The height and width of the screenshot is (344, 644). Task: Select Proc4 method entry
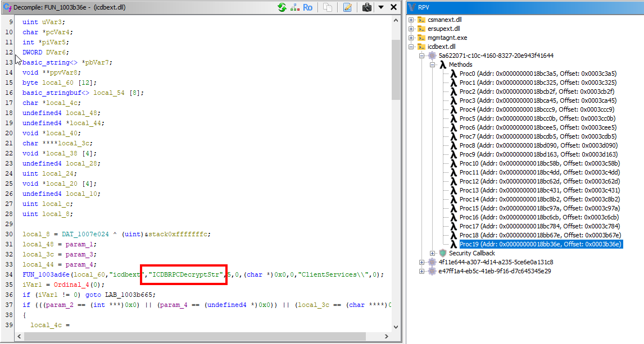click(x=537, y=109)
